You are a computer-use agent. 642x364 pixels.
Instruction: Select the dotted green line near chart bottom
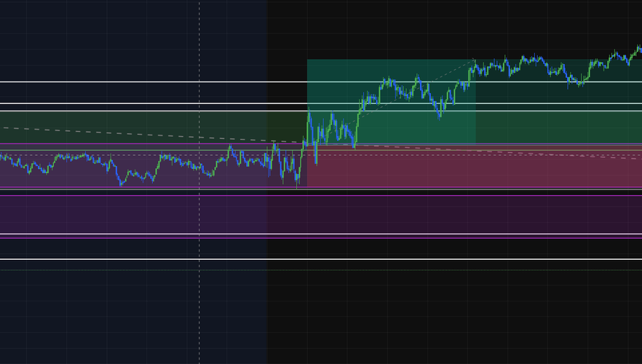pos(321,270)
